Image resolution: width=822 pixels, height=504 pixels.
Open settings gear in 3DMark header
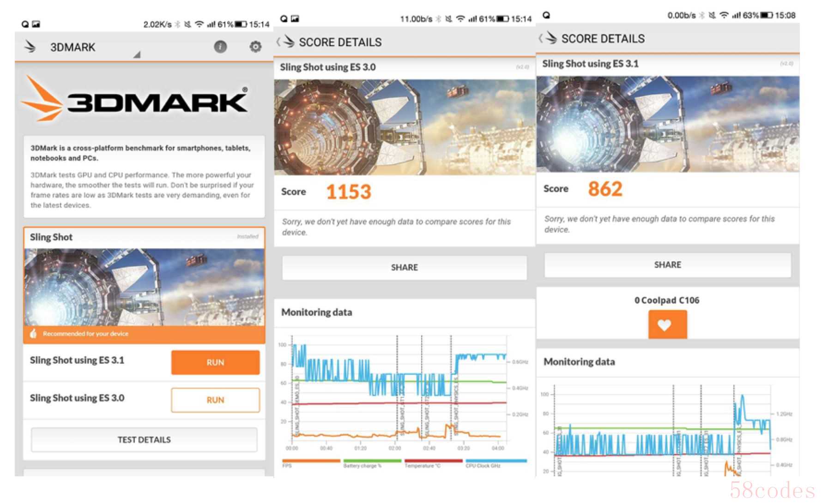pos(255,47)
